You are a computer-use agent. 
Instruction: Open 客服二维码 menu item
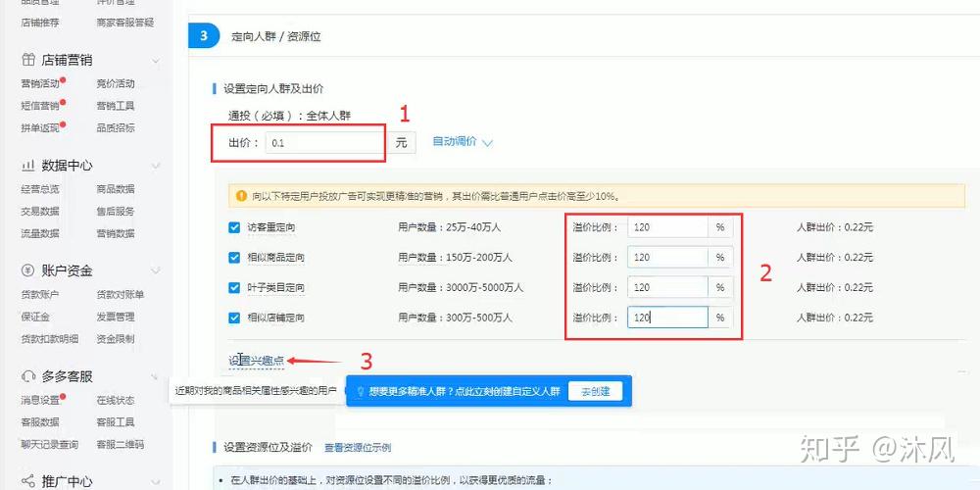[120, 444]
